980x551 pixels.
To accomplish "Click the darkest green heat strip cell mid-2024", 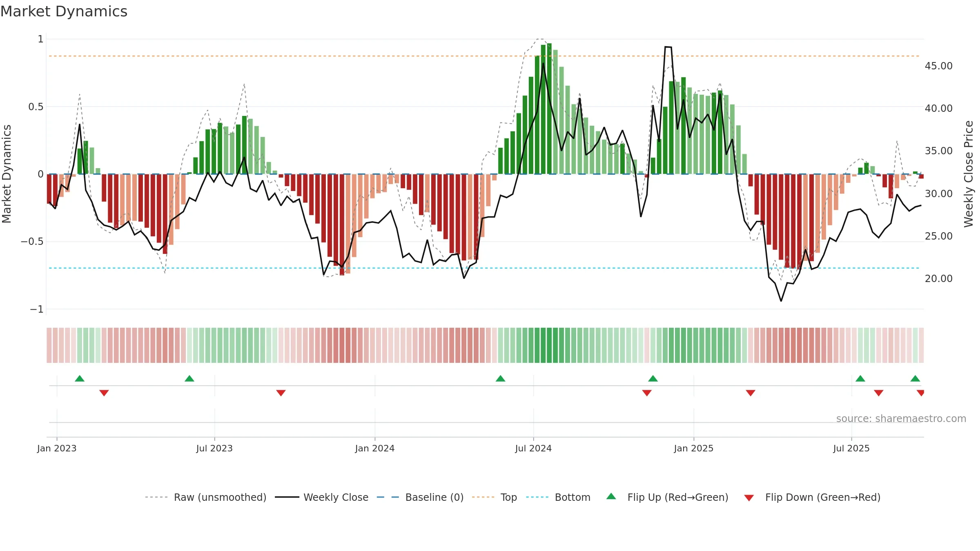I will click(549, 345).
